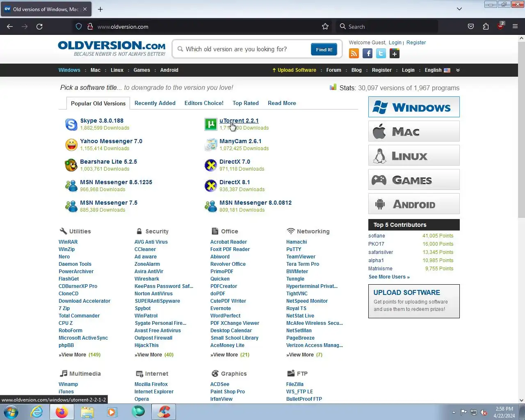Image resolution: width=525 pixels, height=420 pixels.
Task: Go back to previous page
Action: tap(10, 27)
